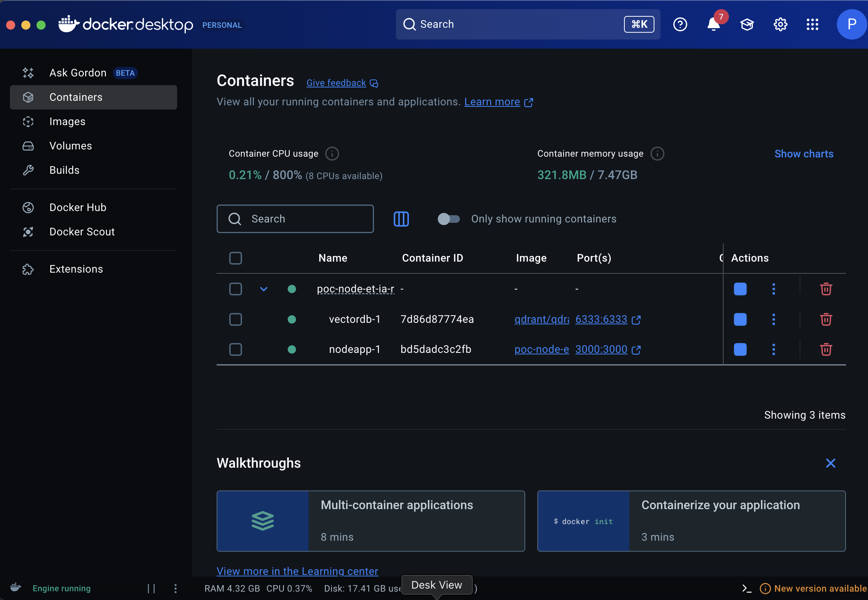
Task: Click the CPU usage info icon
Action: click(x=332, y=154)
